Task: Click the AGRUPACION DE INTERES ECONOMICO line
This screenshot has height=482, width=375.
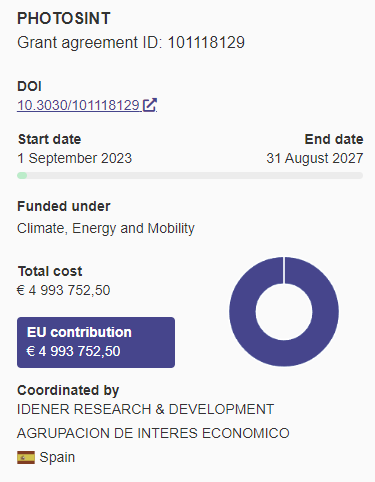Action: [x=153, y=433]
